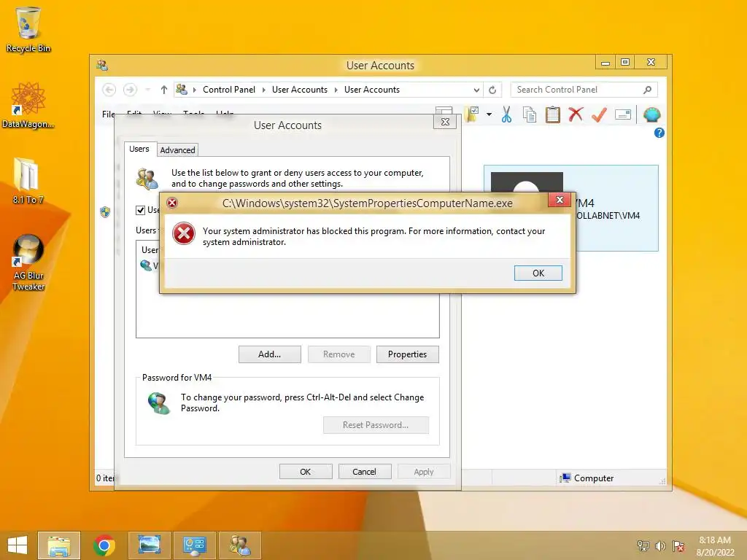The image size is (747, 560).
Task: Click the folder options icon in toolbar
Action: point(472,114)
